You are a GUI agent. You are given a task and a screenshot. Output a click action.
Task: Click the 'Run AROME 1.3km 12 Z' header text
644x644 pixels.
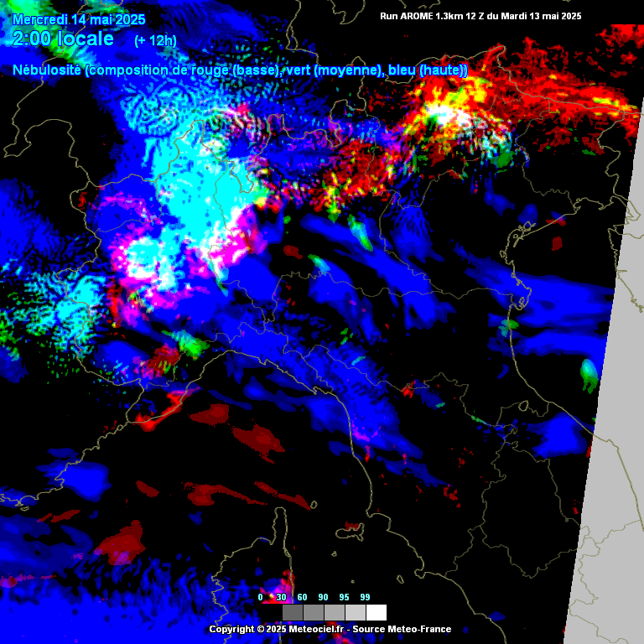480,16
